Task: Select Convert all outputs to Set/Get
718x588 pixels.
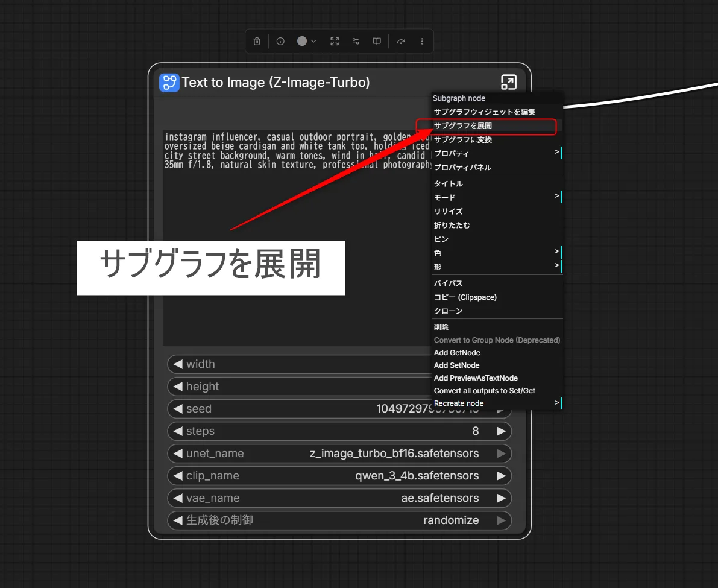Action: 497,391
